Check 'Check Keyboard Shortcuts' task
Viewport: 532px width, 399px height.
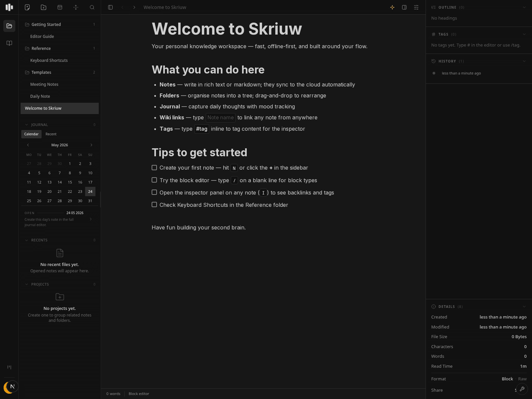(154, 204)
